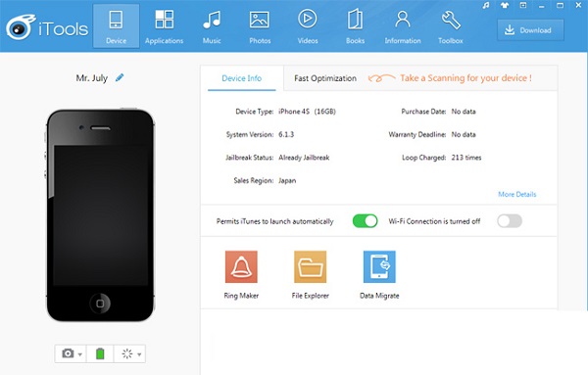Click the device name Mr. July
This screenshot has width=588, height=375.
[x=91, y=78]
